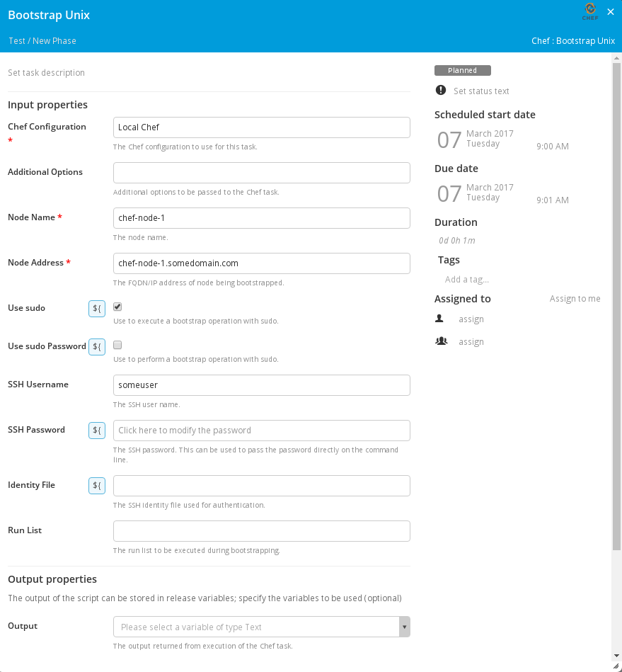622x672 pixels.
Task: Click the team assign icon
Action: click(x=442, y=341)
